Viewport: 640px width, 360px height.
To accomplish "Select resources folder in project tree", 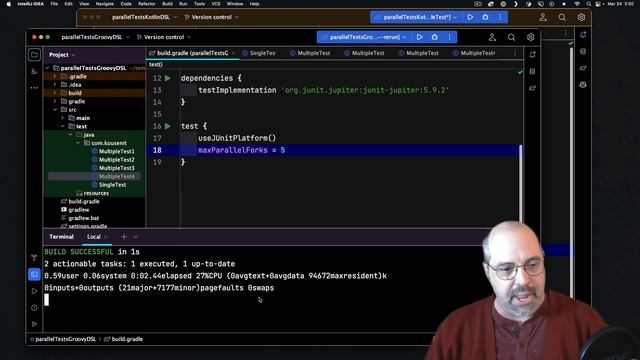I will pos(96,193).
